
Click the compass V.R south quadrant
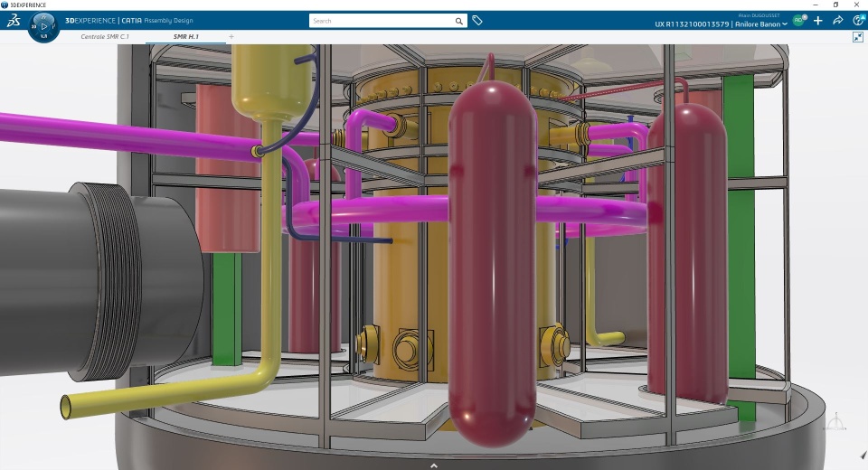coord(43,36)
